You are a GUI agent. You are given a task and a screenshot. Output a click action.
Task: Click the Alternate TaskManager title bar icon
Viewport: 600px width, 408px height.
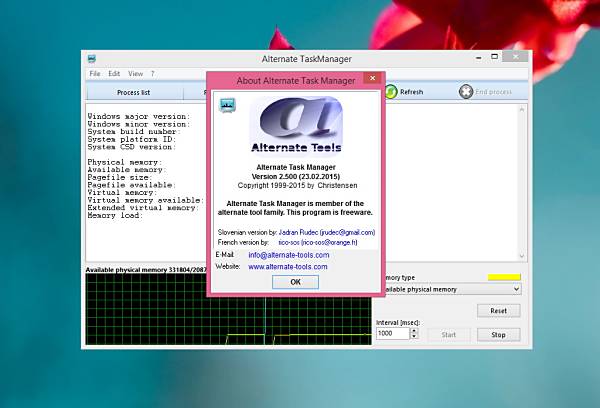pos(92,59)
